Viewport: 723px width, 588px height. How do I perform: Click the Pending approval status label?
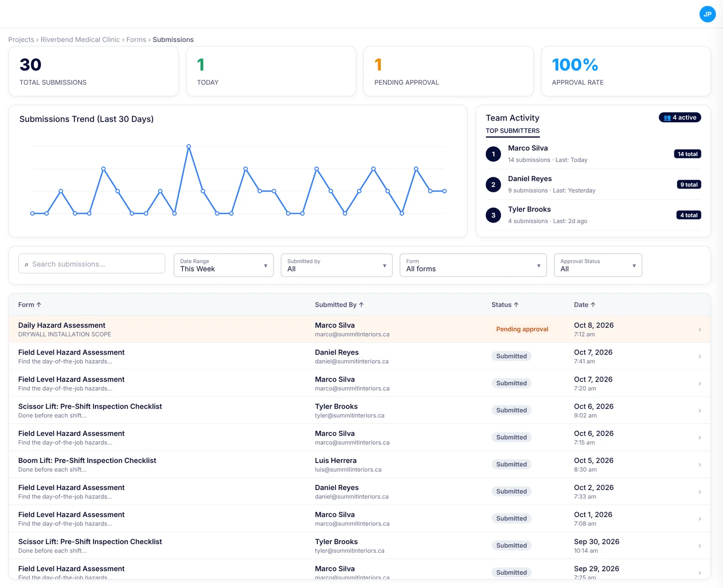522,329
